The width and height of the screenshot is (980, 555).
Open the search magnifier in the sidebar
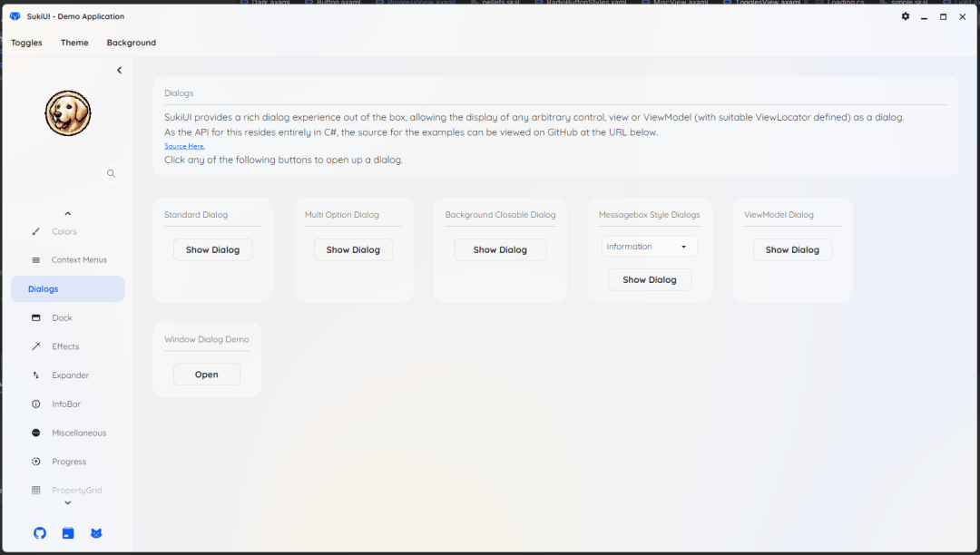[112, 173]
